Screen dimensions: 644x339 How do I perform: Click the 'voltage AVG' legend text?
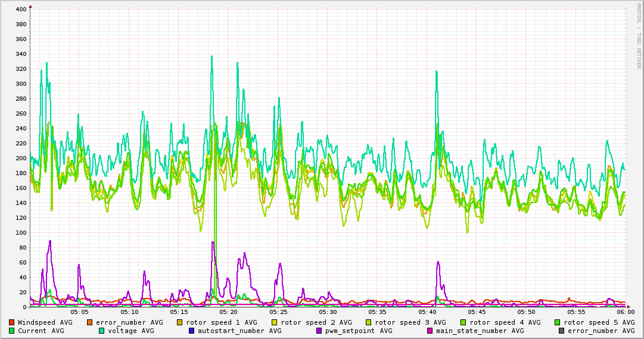pos(131,331)
